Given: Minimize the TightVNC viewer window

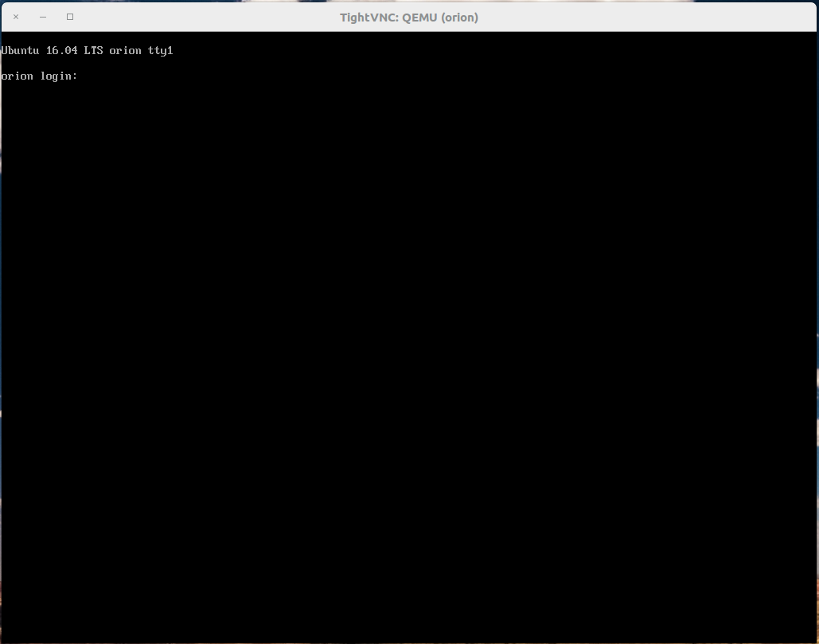Looking at the screenshot, I should pyautogui.click(x=43, y=17).
